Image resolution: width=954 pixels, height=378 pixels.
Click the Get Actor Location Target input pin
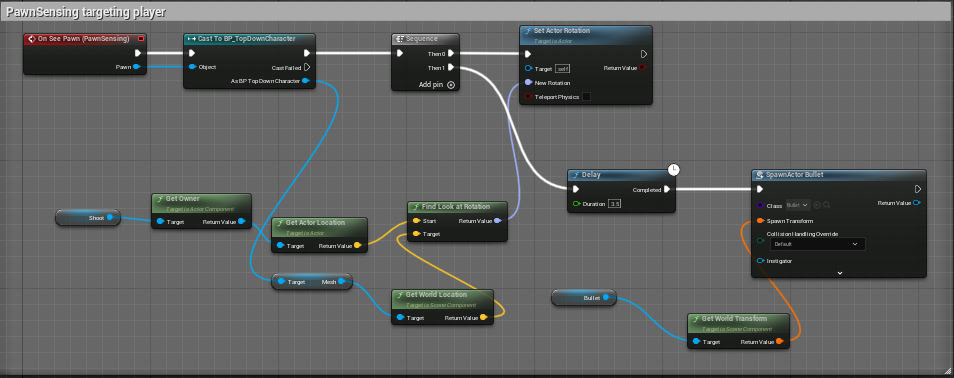[x=280, y=246]
